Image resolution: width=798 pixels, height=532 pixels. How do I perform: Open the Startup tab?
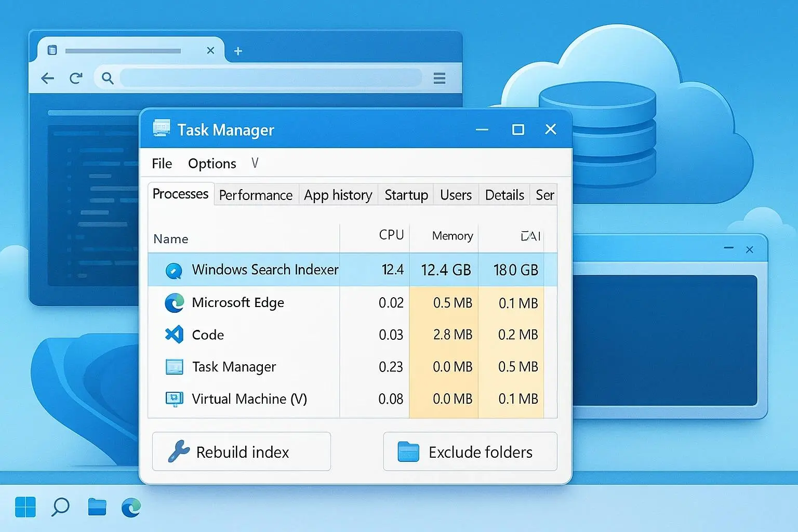click(x=406, y=195)
